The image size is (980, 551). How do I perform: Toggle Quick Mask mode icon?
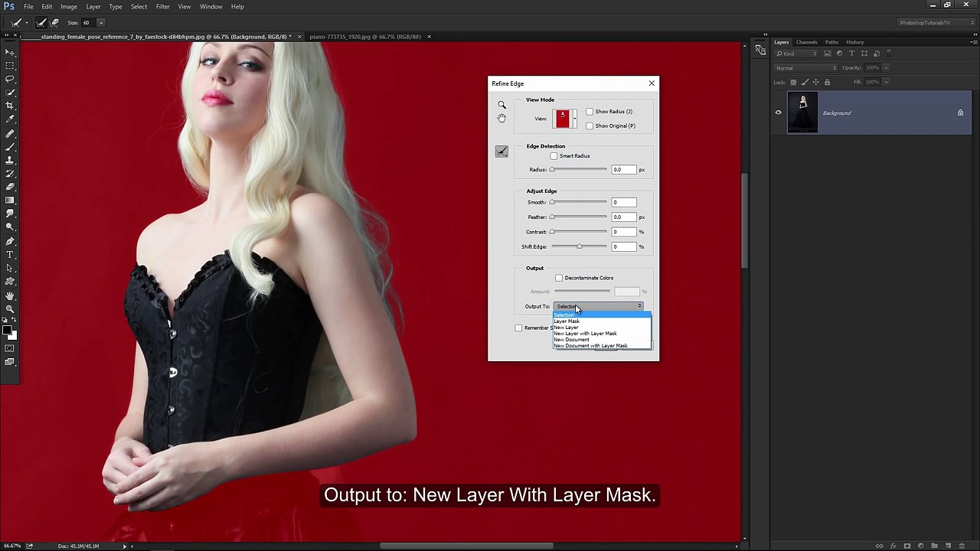[x=10, y=349]
